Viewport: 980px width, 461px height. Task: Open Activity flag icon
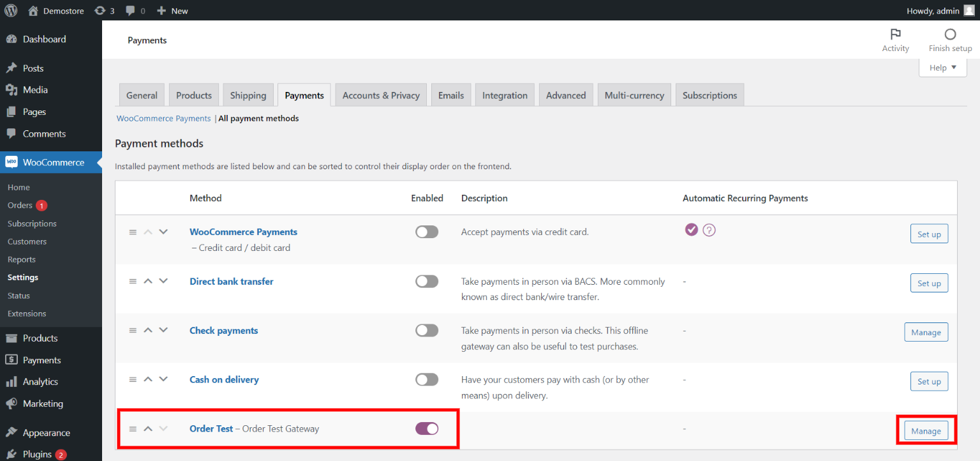895,34
